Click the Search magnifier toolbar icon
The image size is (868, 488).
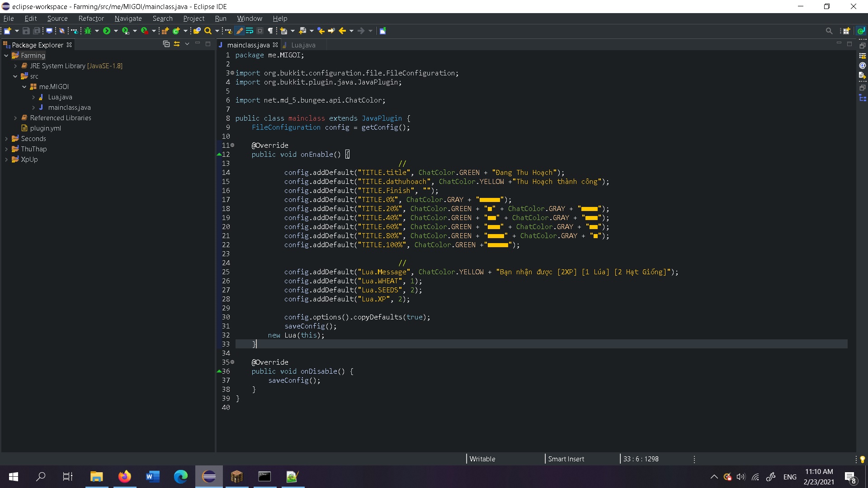coord(208,31)
